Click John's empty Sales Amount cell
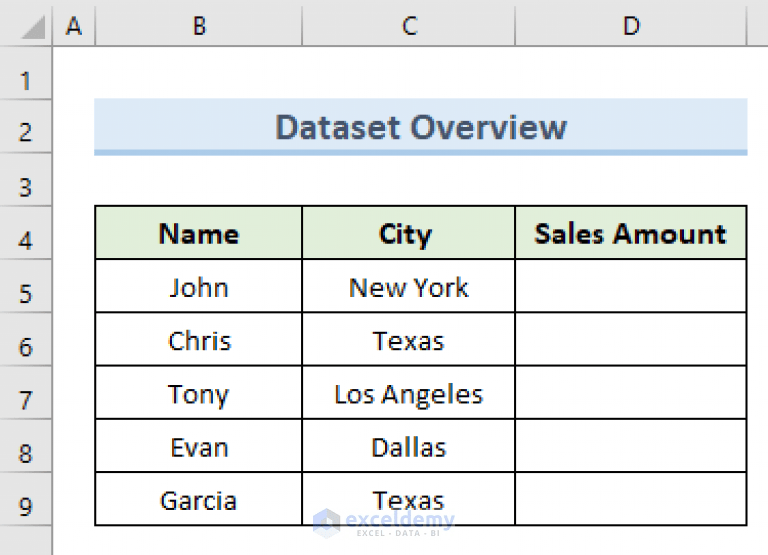The width and height of the screenshot is (768, 555). [x=631, y=286]
